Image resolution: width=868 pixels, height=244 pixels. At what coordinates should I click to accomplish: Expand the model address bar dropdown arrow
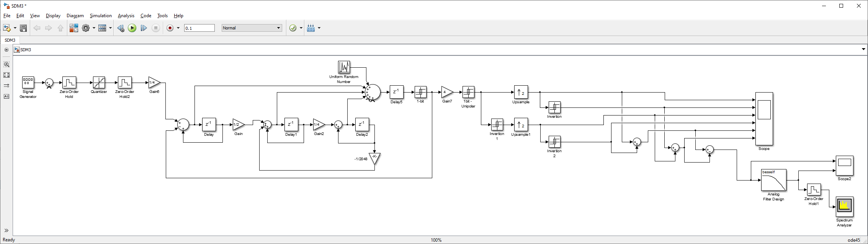[863, 49]
